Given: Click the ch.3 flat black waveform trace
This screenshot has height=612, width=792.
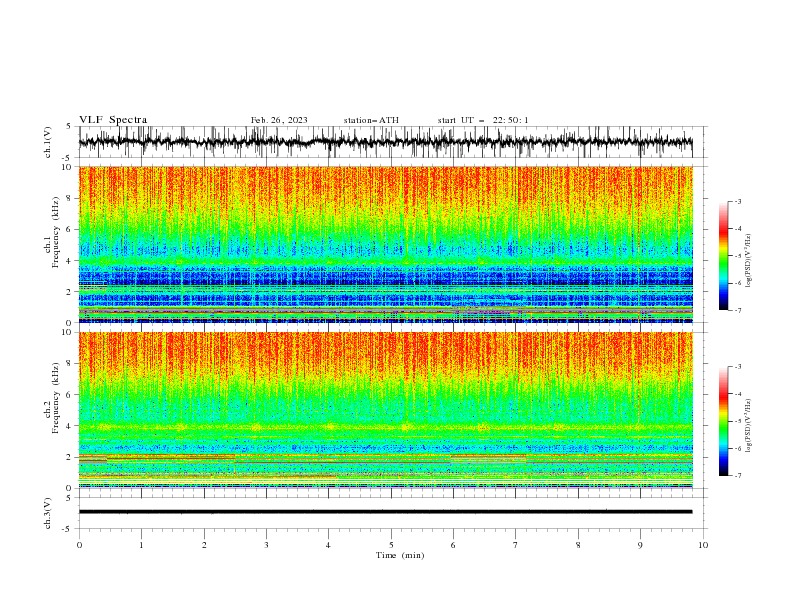Looking at the screenshot, I should coord(385,512).
